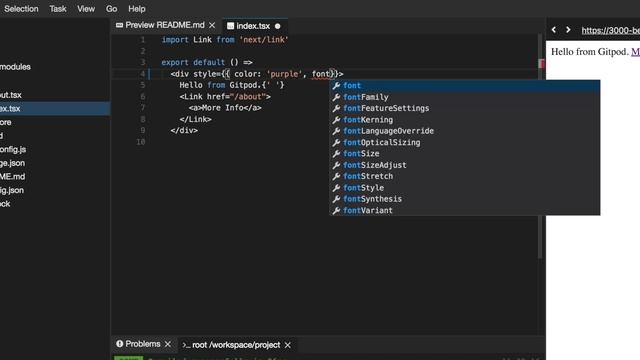Screen dimensions: 640x360
Task: Click wrench icon beside 'fontStretch'
Action: [336, 176]
